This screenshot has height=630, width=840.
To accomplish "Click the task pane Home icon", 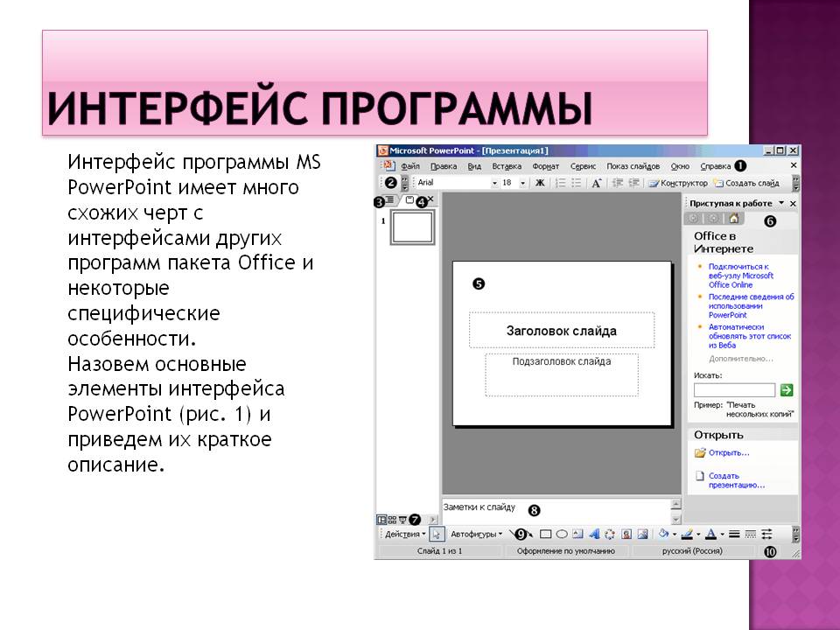I will [733, 220].
